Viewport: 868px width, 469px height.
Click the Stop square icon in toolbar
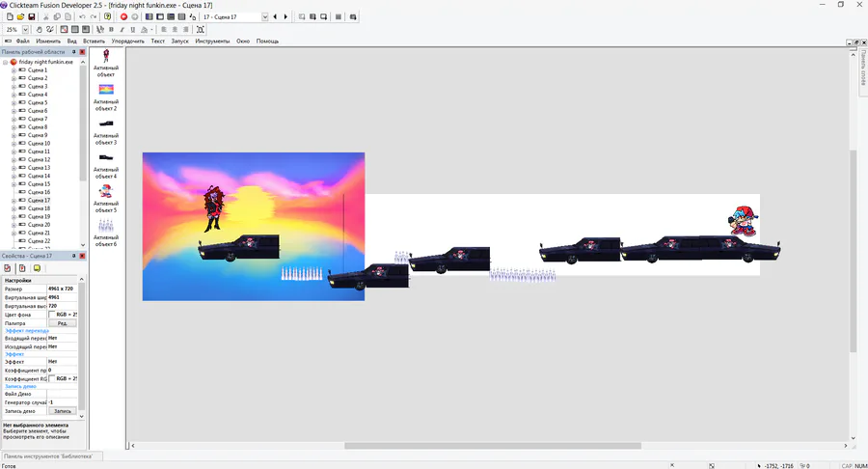(x=339, y=17)
